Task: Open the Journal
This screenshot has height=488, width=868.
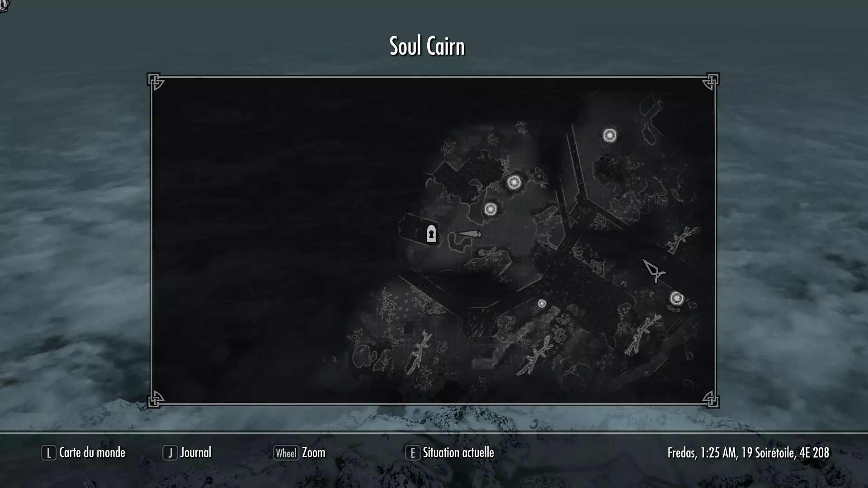Action: point(196,453)
